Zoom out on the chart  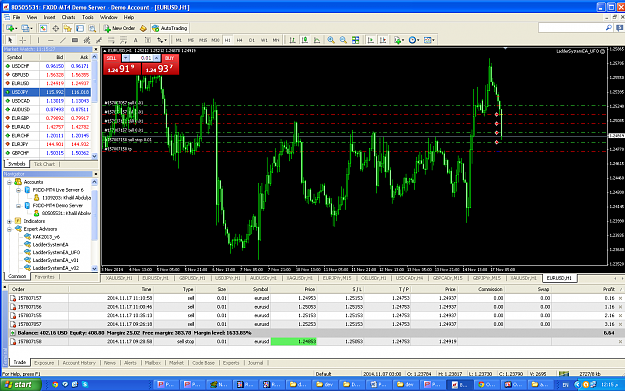343,40
